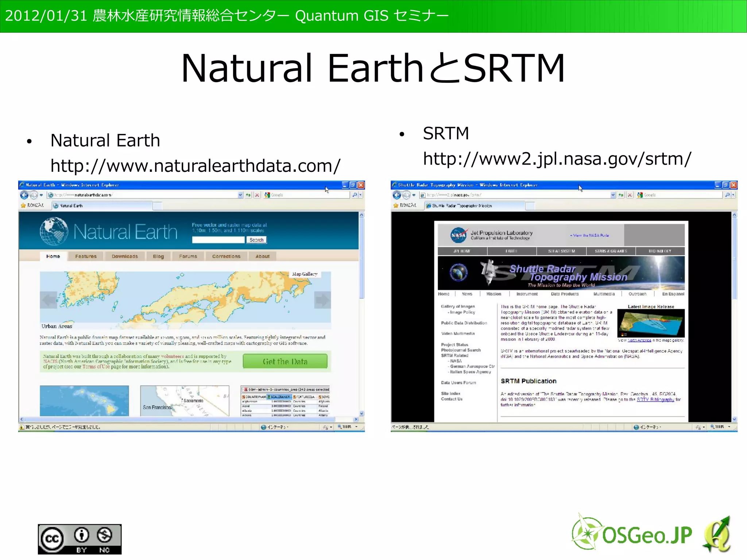The height and width of the screenshot is (560, 747).
Task: Click the NASA logo on the JPL page
Action: 458,235
